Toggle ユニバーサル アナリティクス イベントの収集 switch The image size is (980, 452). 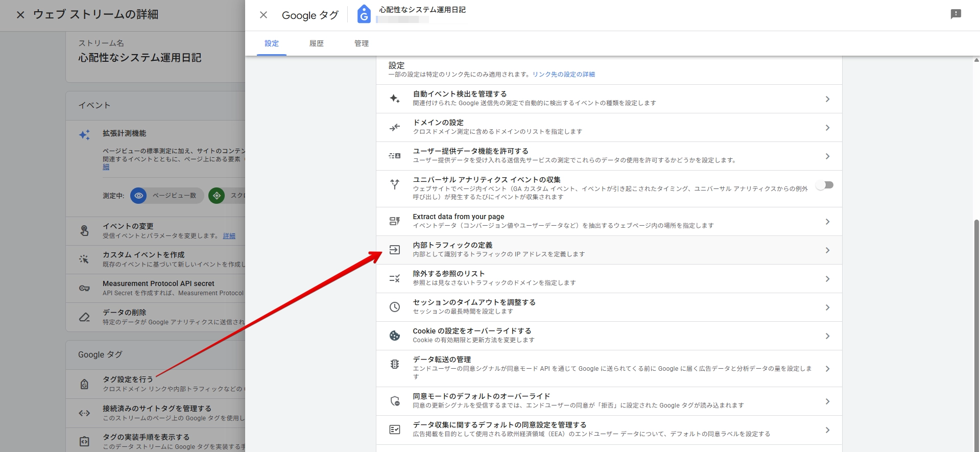825,185
